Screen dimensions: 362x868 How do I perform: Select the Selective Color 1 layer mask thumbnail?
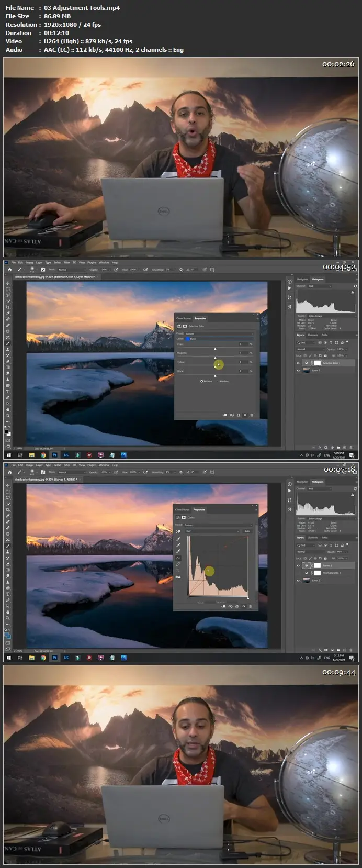(317, 363)
